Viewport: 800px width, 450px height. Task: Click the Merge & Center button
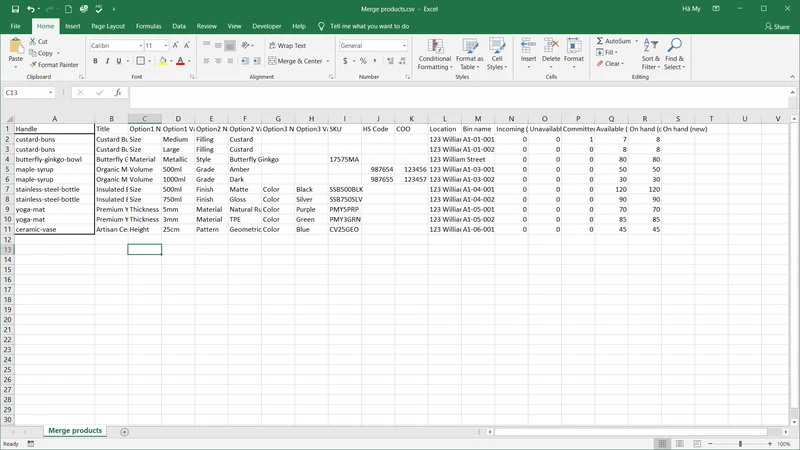pos(299,61)
